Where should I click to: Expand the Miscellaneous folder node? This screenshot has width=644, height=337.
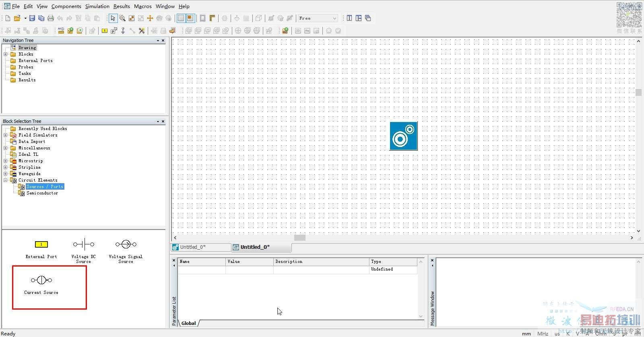(x=6, y=148)
